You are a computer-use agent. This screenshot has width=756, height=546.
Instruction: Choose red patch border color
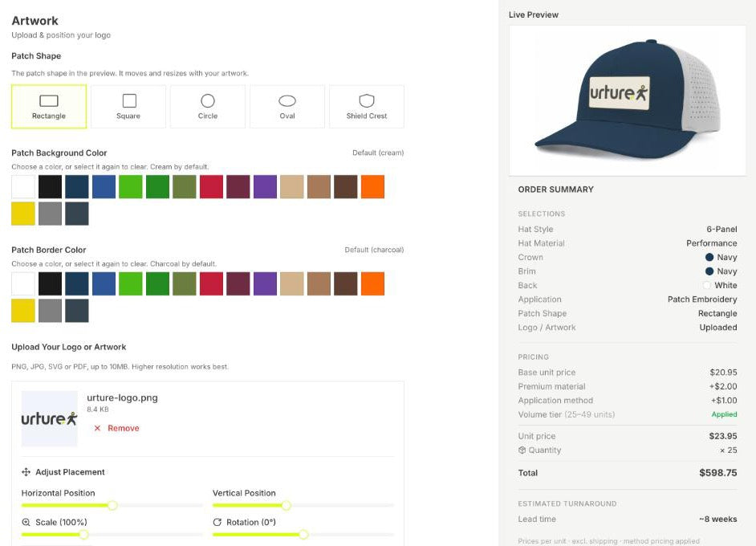click(x=212, y=283)
